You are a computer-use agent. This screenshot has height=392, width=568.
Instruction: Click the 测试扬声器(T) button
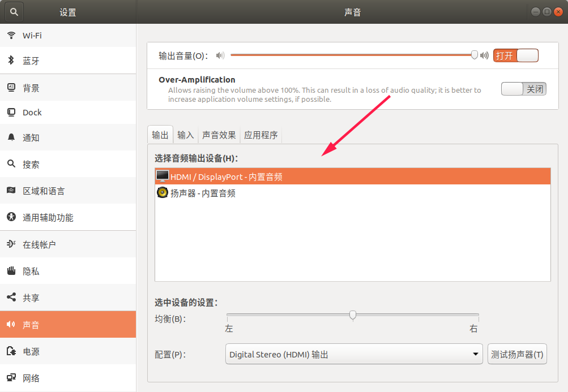(517, 354)
